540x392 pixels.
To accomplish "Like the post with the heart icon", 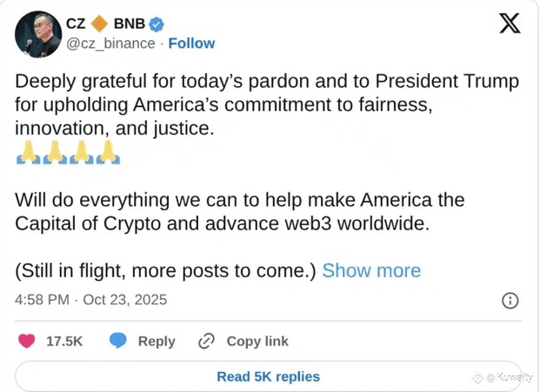I will tap(27, 341).
